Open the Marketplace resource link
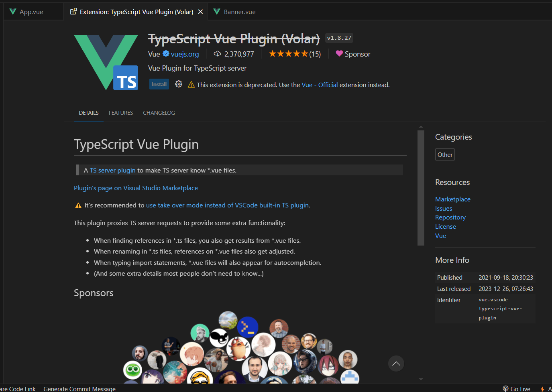The height and width of the screenshot is (392, 552). pos(453,199)
